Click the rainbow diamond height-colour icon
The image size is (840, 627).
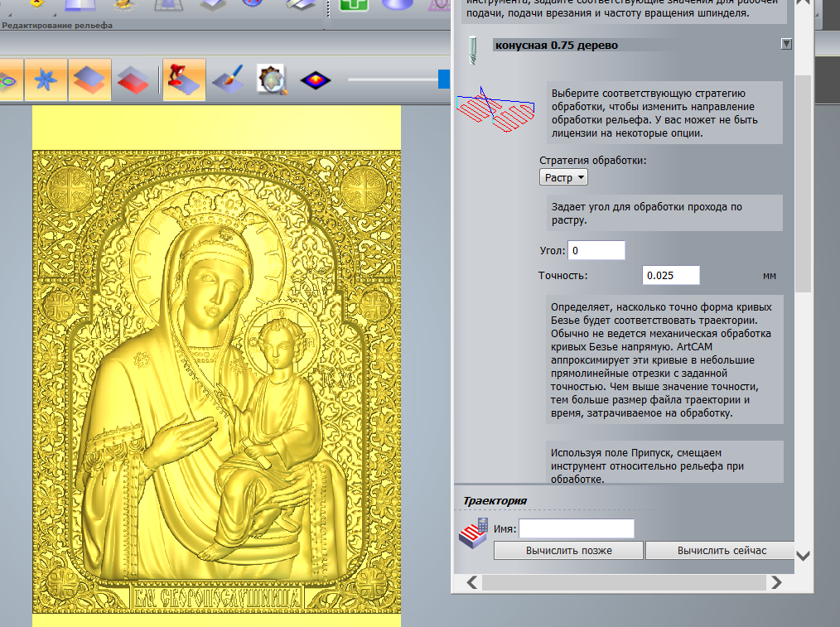tap(316, 80)
